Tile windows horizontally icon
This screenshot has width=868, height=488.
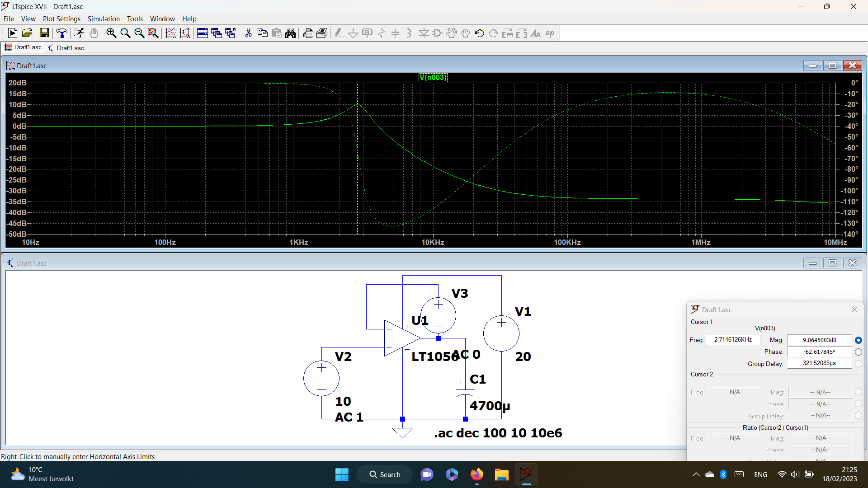coord(203,33)
